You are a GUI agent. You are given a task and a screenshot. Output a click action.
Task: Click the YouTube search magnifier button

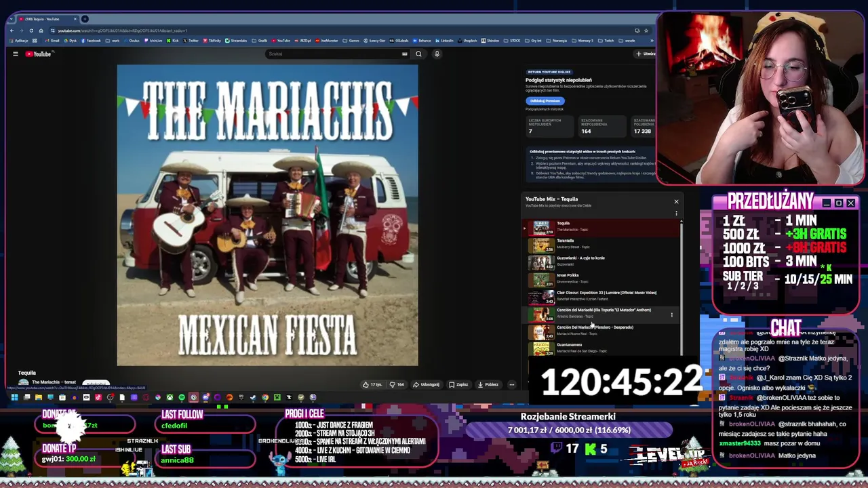tap(418, 54)
